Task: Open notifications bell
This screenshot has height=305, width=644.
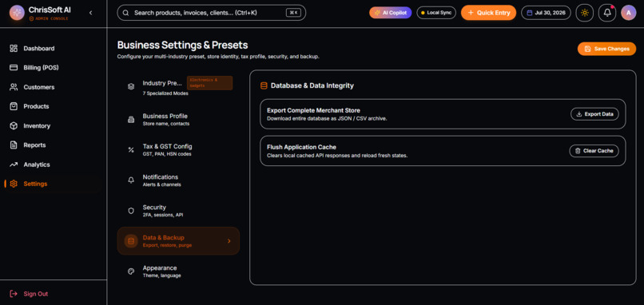Action: click(607, 13)
